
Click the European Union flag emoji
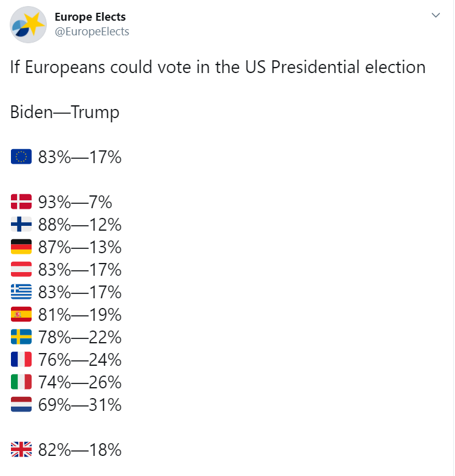[x=21, y=156]
